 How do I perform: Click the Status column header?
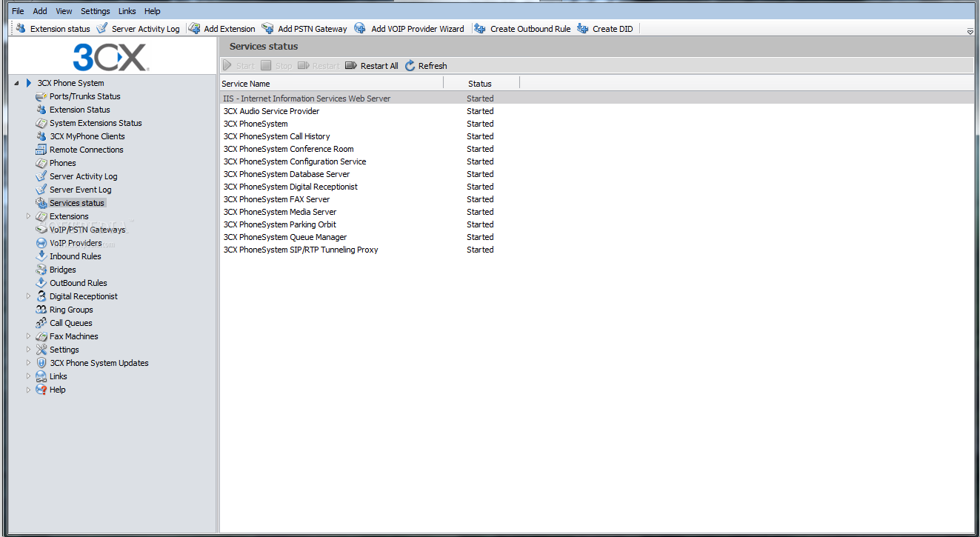coord(481,84)
